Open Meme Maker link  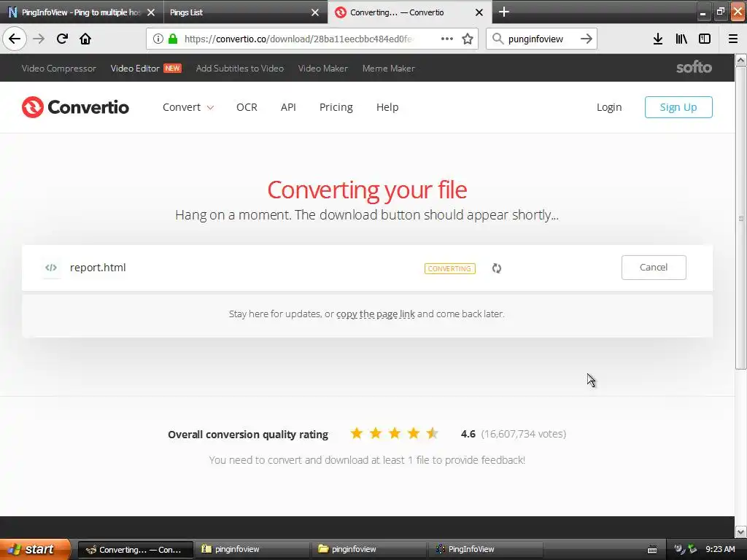point(388,68)
